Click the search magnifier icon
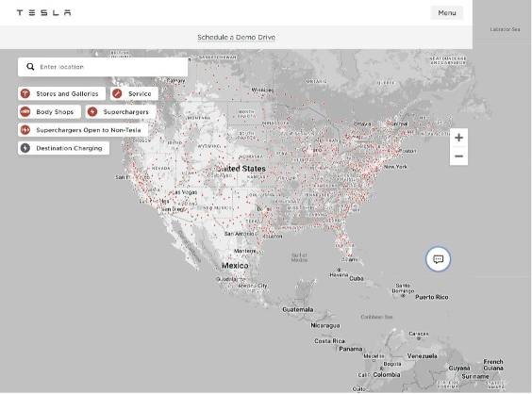 pos(30,67)
